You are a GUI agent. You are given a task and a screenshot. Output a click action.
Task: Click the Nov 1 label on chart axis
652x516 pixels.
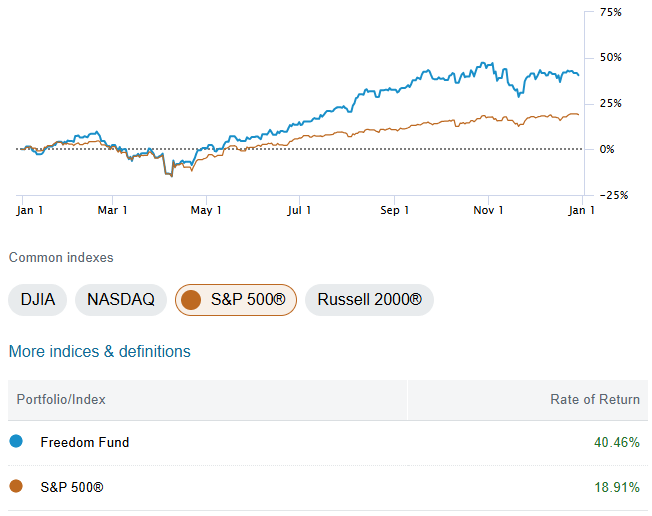[488, 210]
